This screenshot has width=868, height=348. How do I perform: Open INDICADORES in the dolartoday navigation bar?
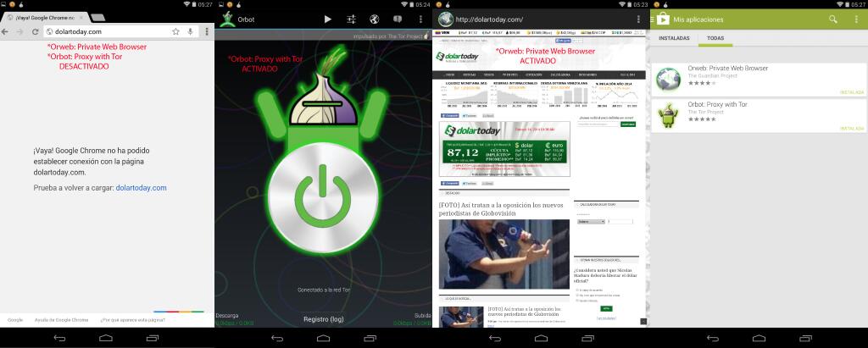pyautogui.click(x=587, y=75)
